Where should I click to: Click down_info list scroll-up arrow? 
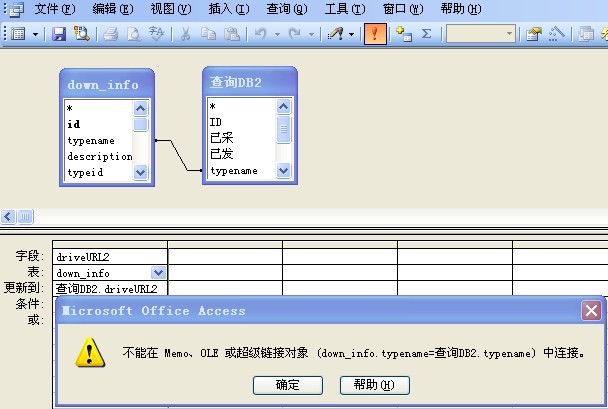(140, 108)
